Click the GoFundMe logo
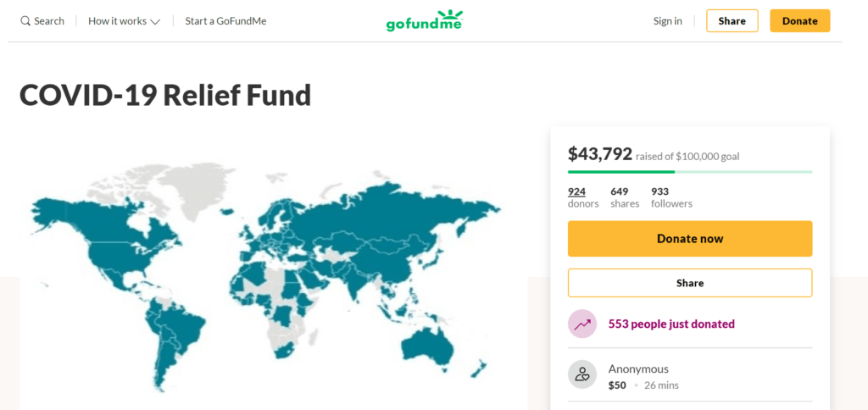This screenshot has width=868, height=410. click(x=425, y=20)
